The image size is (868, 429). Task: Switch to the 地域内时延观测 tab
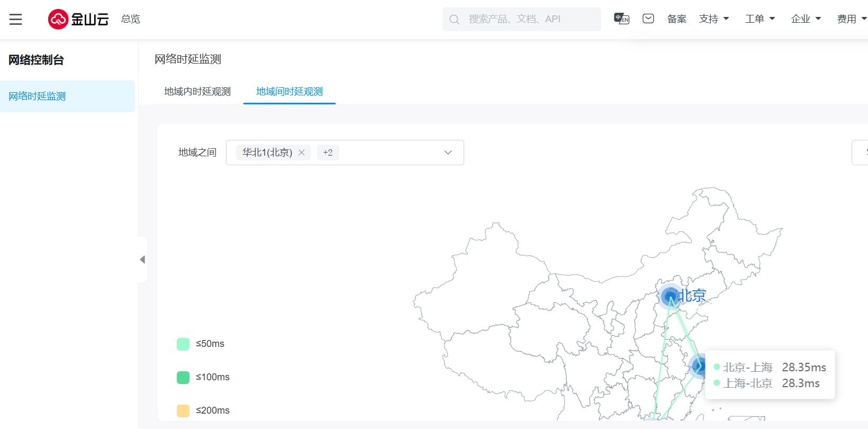(197, 92)
